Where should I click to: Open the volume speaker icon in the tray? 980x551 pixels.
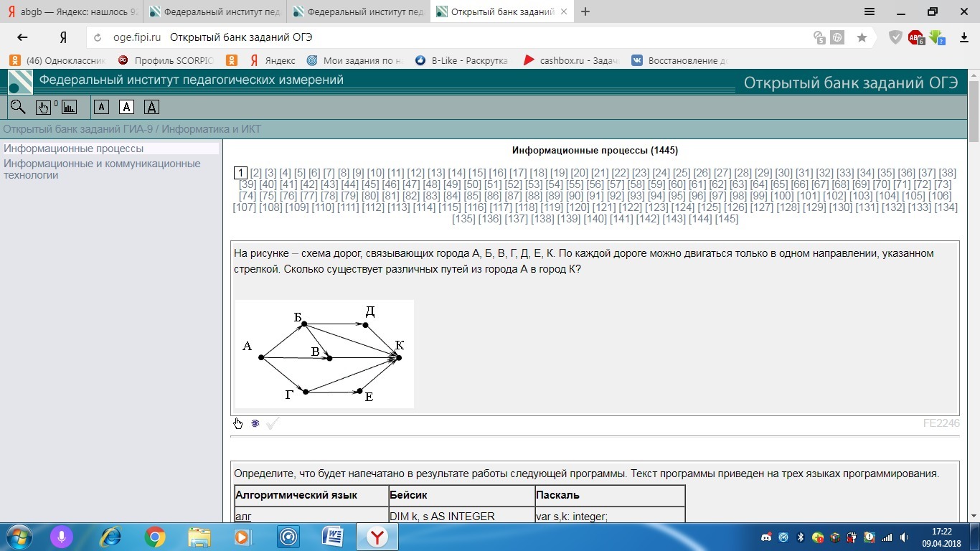(905, 537)
